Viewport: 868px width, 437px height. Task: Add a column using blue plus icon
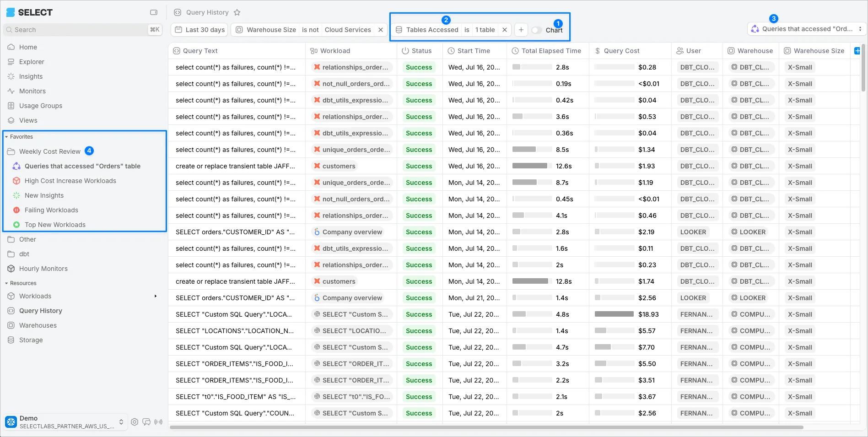click(x=857, y=51)
